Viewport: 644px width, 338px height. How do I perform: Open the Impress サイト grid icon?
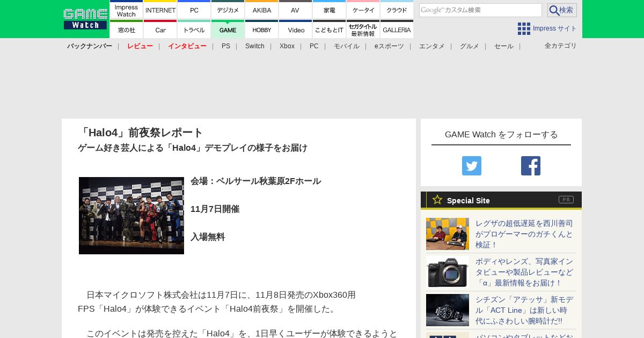(524, 28)
